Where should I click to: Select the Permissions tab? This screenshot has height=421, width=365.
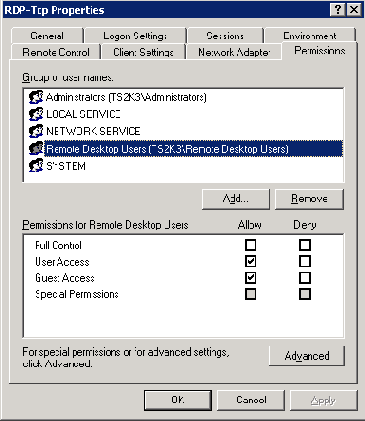(320, 51)
